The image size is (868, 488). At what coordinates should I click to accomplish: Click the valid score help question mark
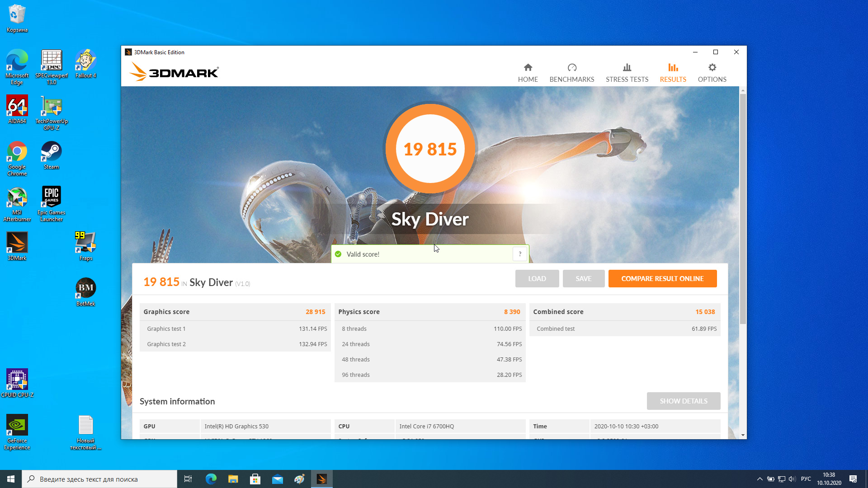pyautogui.click(x=520, y=254)
